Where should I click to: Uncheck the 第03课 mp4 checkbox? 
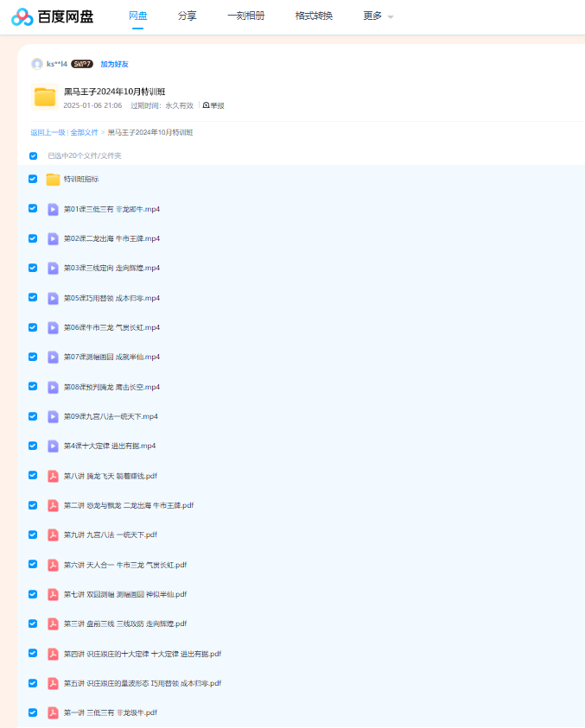coord(33,268)
